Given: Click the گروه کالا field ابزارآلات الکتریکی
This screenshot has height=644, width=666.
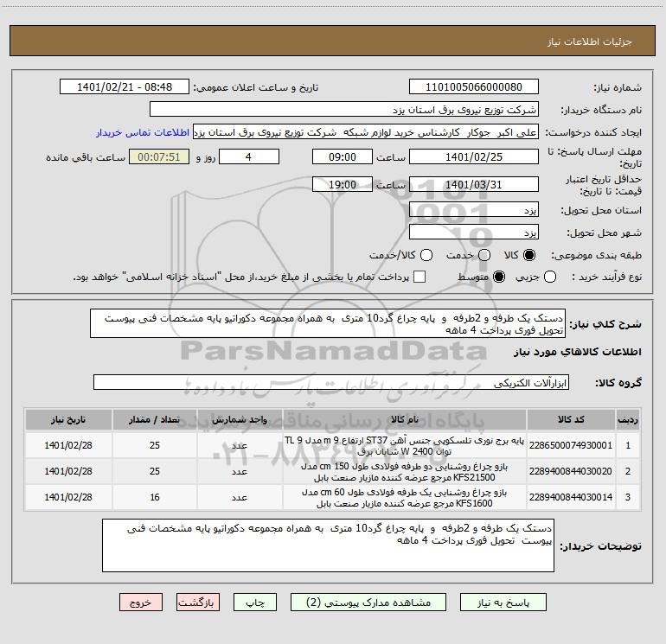Looking at the screenshot, I should coord(331,382).
